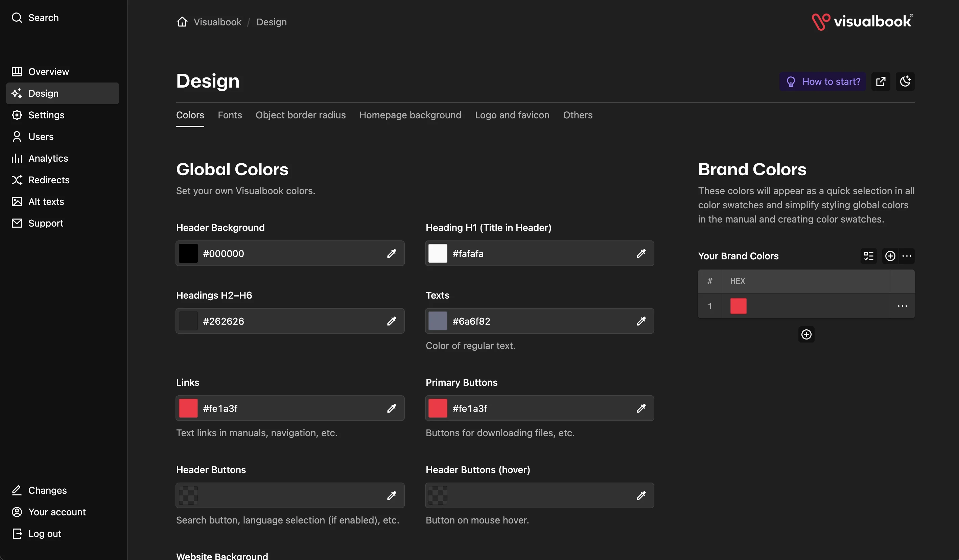Click the Settings gear icon

pos(17,115)
